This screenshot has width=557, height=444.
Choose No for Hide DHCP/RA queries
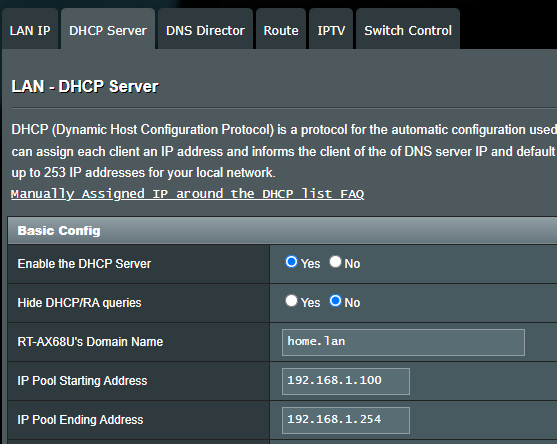point(335,301)
